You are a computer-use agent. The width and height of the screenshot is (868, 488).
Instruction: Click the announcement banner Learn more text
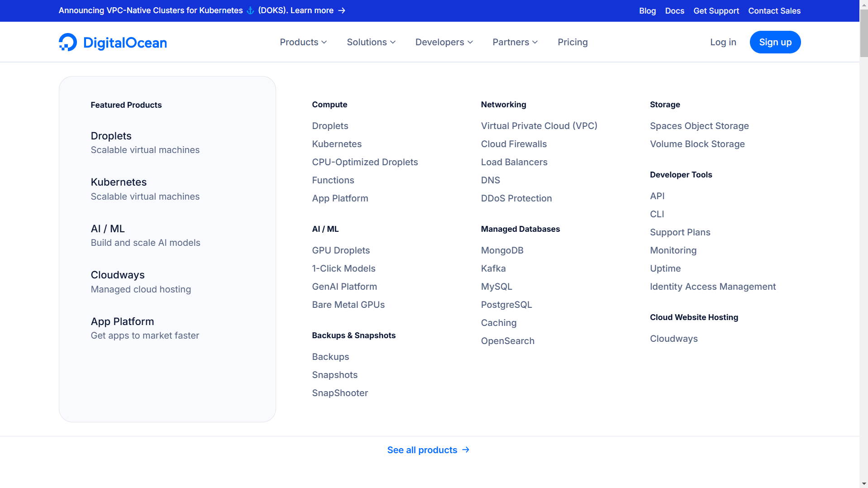312,10
